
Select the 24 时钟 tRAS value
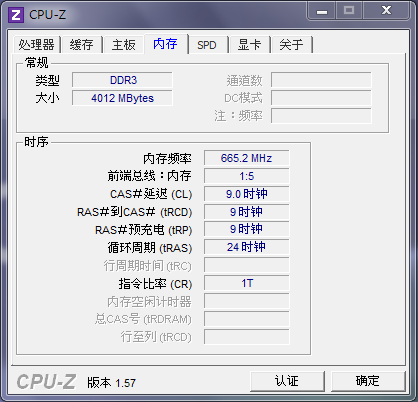coord(247,248)
